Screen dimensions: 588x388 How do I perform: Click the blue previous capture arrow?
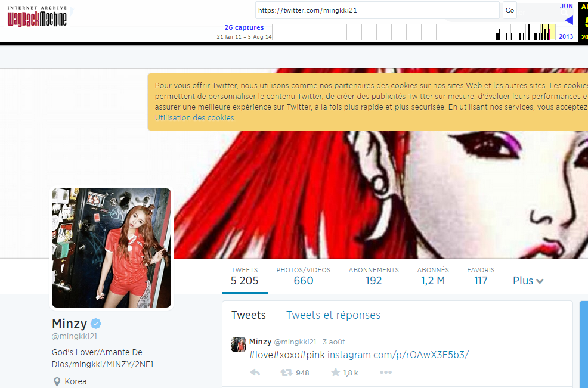569,20
